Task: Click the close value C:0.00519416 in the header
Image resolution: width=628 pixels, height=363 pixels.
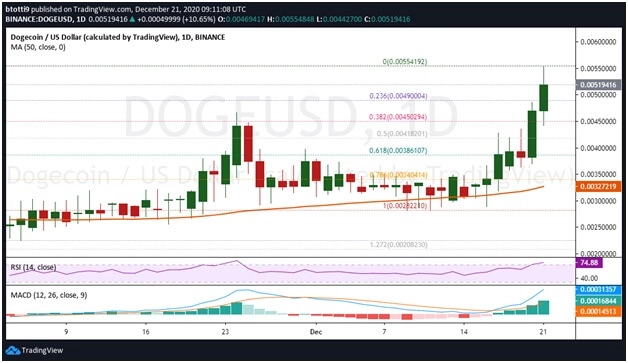Action: 387,19
